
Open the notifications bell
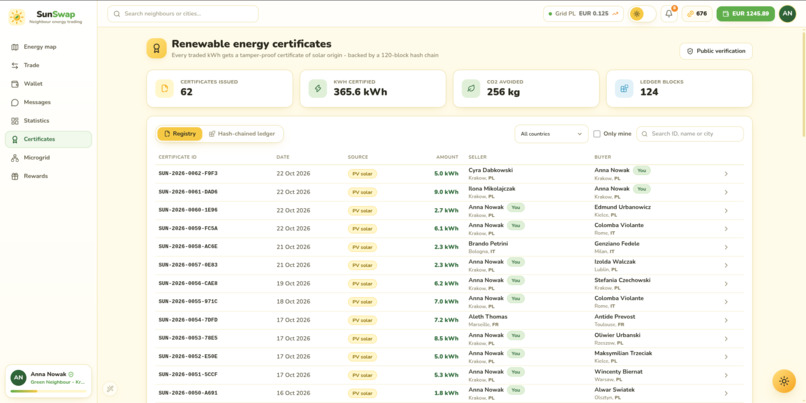coord(669,14)
